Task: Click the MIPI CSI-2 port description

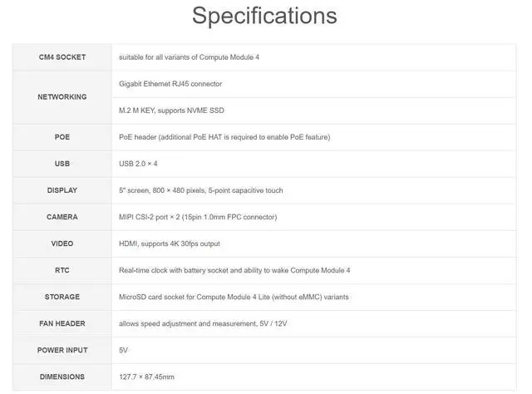Action: tap(198, 217)
